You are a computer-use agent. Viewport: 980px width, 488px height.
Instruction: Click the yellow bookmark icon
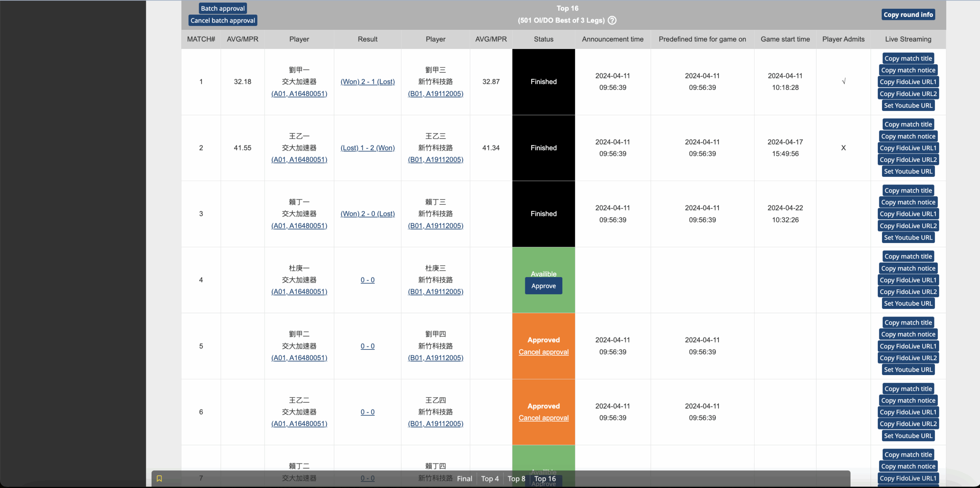159,478
